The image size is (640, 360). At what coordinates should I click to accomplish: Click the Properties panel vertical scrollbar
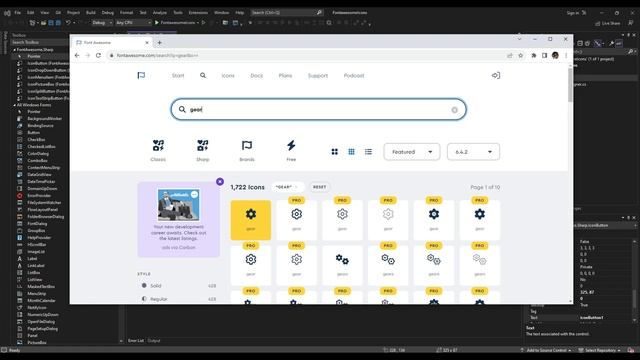click(x=634, y=299)
